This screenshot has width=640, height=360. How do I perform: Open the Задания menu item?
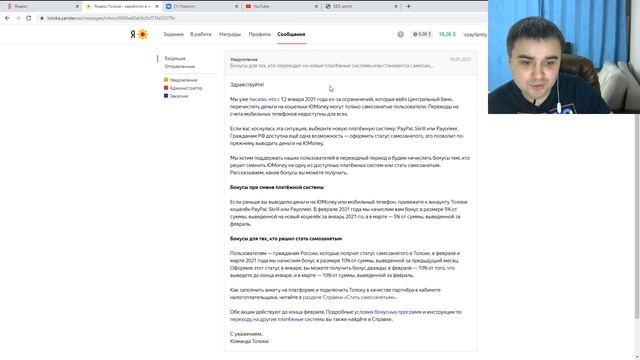click(173, 34)
